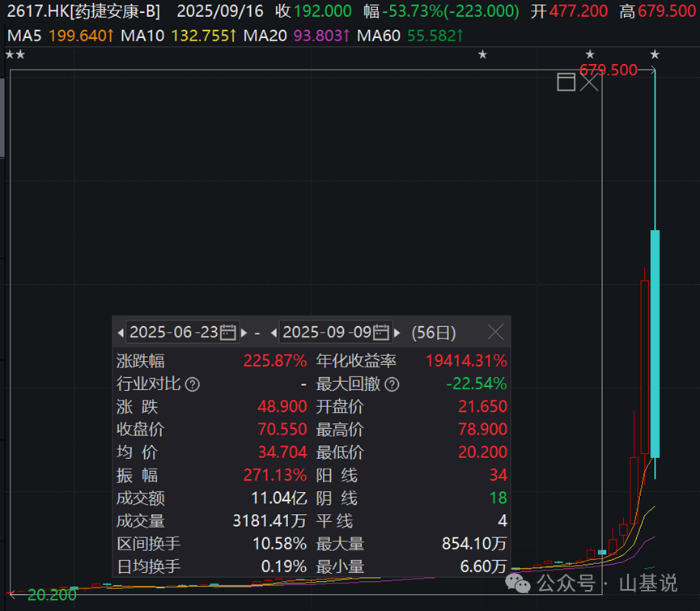
Task: Close the interval statistics panel
Action: (x=495, y=332)
